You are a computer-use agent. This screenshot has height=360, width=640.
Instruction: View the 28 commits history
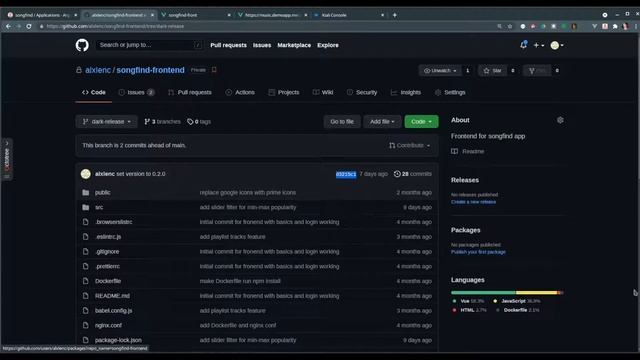point(413,174)
